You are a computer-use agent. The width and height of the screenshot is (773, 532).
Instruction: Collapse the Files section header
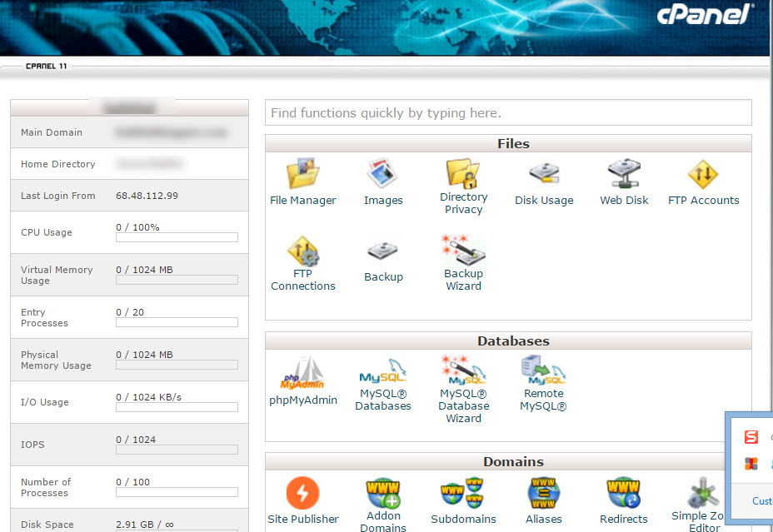(x=508, y=143)
